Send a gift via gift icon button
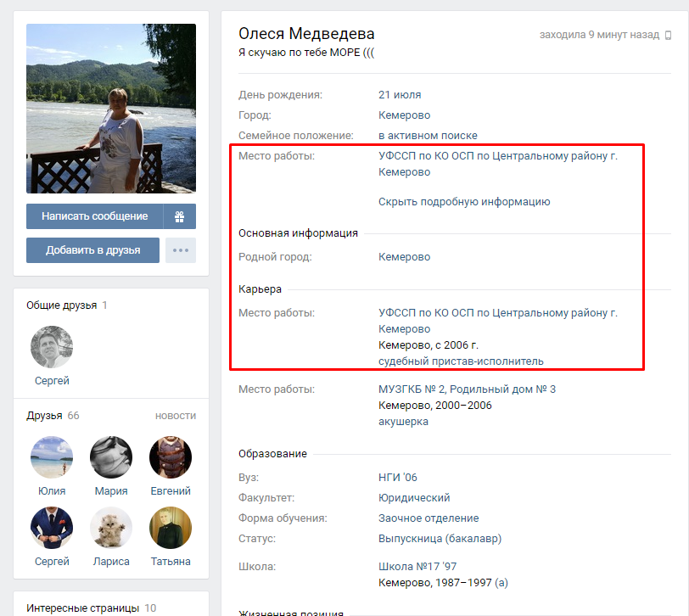Screen dimensions: 689x616 click(x=179, y=216)
